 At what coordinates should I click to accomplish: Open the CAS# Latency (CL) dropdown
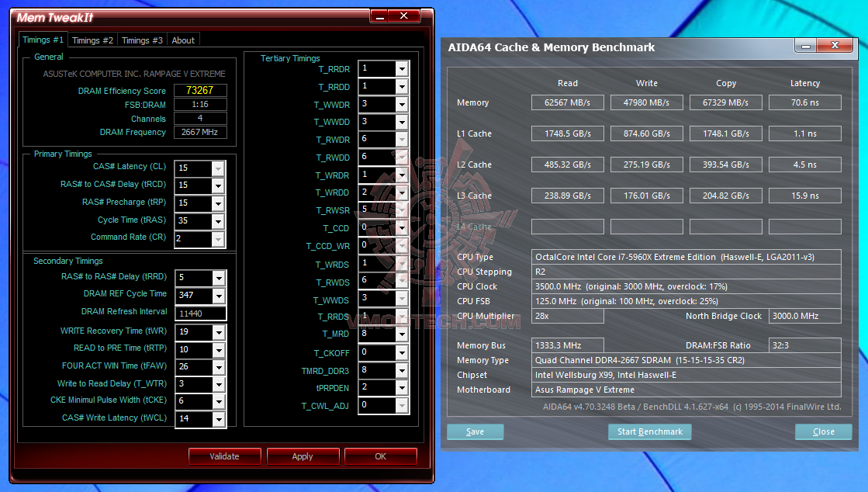(x=218, y=168)
